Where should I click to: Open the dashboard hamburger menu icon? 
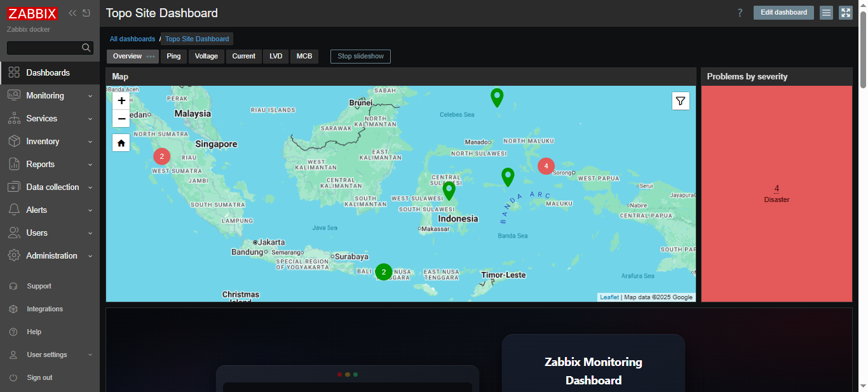826,12
